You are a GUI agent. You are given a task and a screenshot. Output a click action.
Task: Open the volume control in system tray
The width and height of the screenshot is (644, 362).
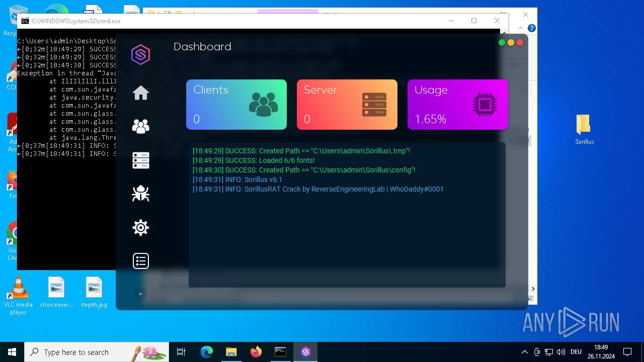pos(560,352)
